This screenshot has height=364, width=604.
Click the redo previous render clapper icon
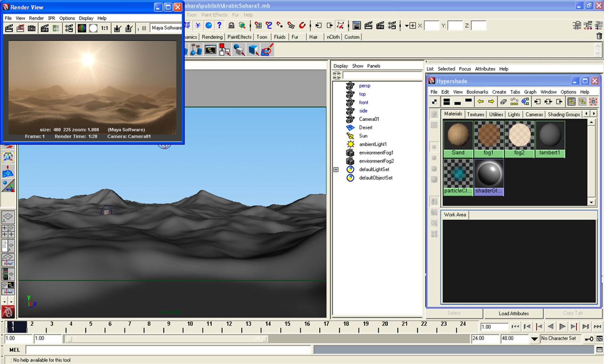click(9, 28)
